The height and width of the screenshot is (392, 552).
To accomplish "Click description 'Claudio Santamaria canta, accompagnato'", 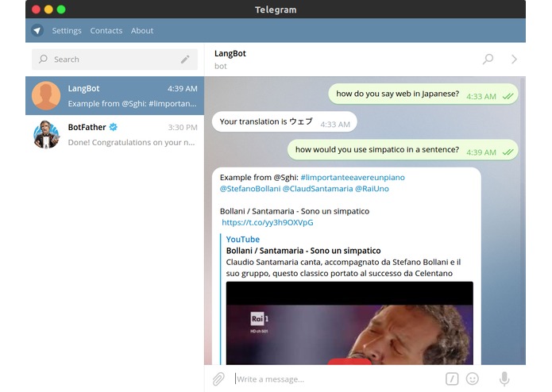I will pyautogui.click(x=308, y=262).
